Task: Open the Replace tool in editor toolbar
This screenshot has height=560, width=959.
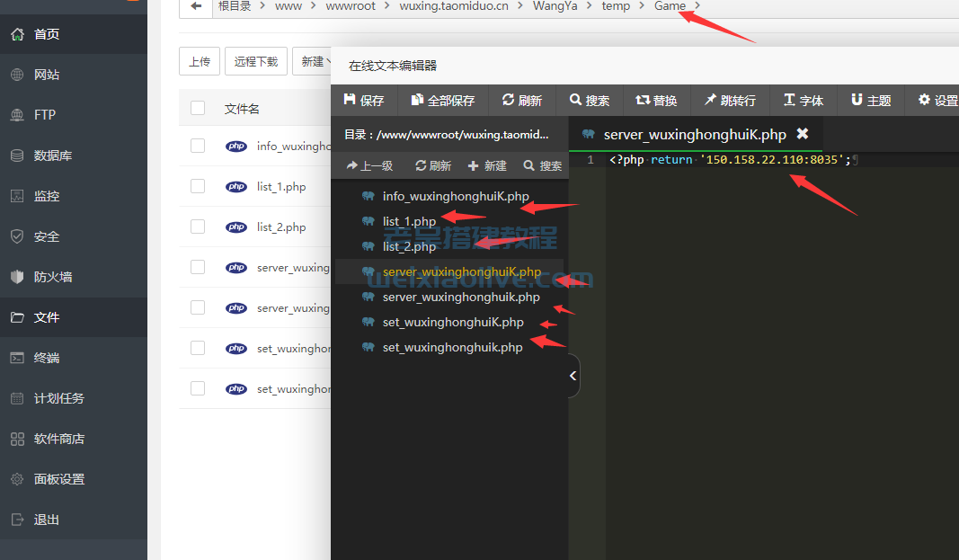Action: pos(656,101)
